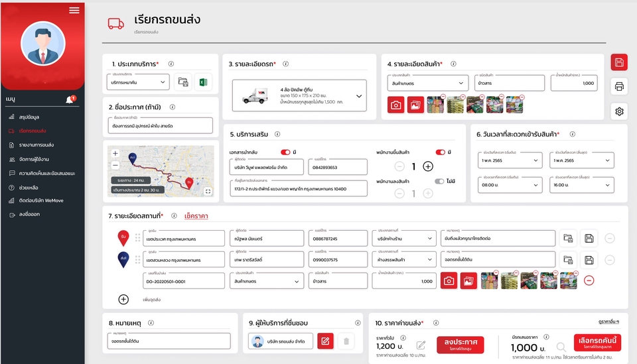This screenshot has height=364, width=637.
Task: Click info icon next to 5. บริการเสริม
Action: [277, 134]
